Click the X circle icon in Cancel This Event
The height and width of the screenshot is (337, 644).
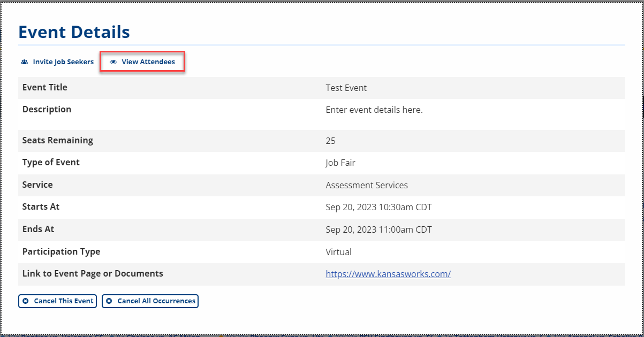click(26, 301)
